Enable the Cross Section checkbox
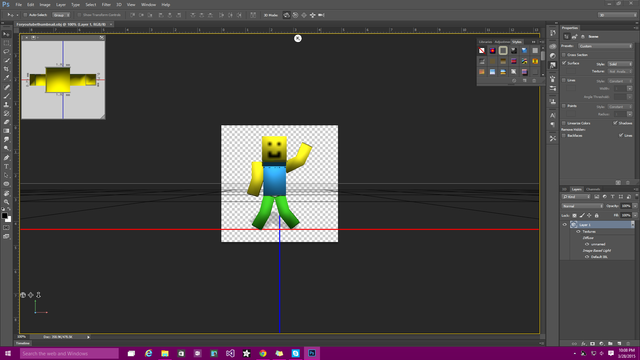This screenshot has height=360, width=640. coord(564,55)
